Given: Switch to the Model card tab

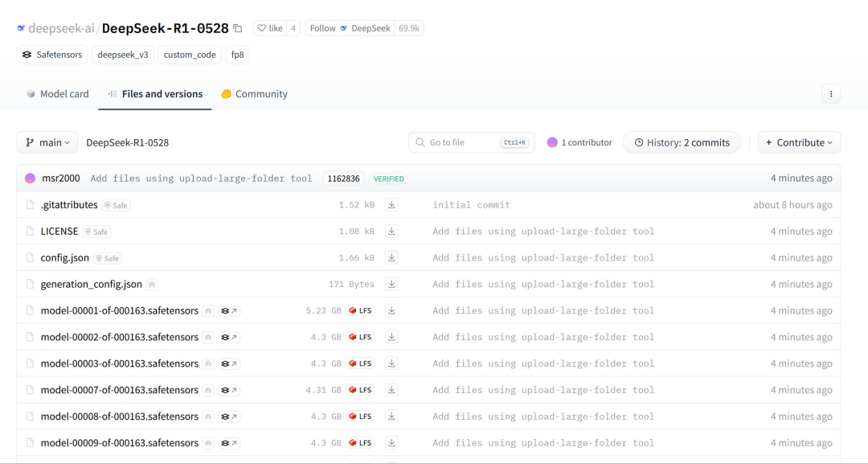Looking at the screenshot, I should (x=57, y=94).
